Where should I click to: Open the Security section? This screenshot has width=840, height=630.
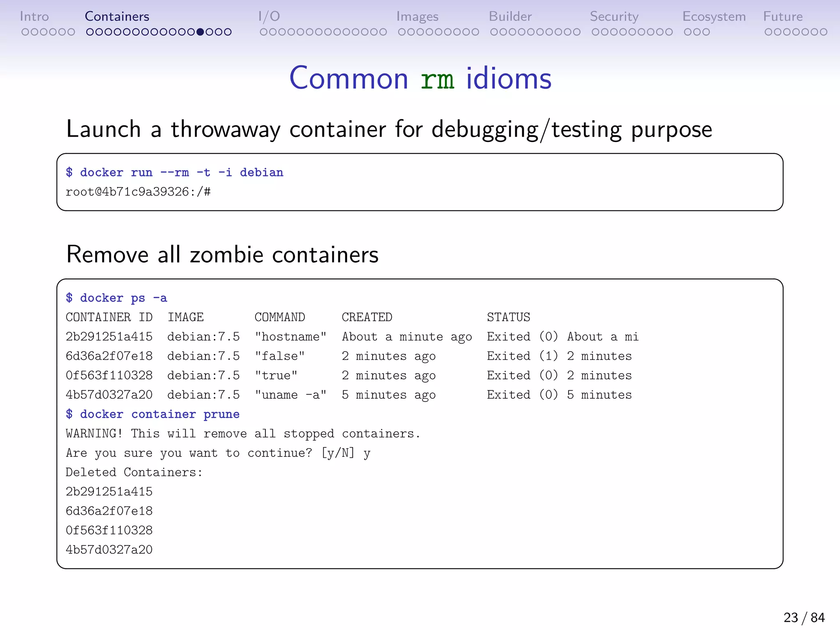[x=614, y=16]
